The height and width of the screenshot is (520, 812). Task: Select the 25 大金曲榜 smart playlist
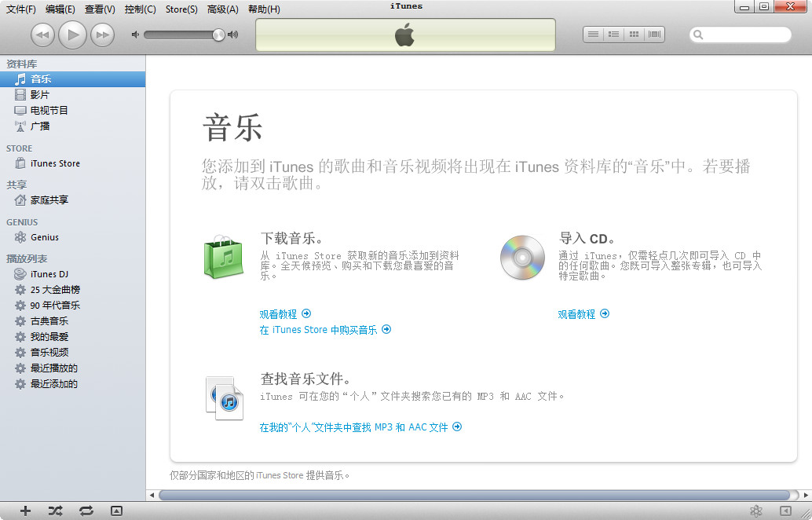(x=72, y=290)
